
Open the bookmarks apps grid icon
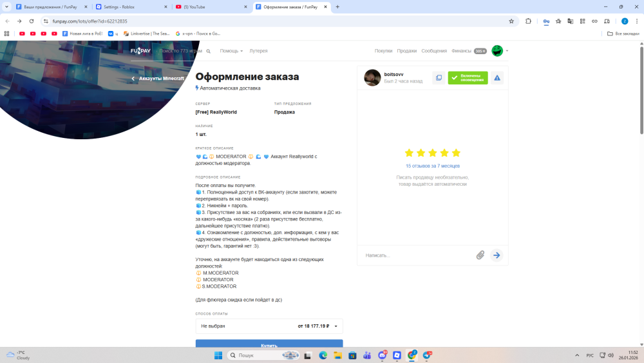(x=6, y=34)
